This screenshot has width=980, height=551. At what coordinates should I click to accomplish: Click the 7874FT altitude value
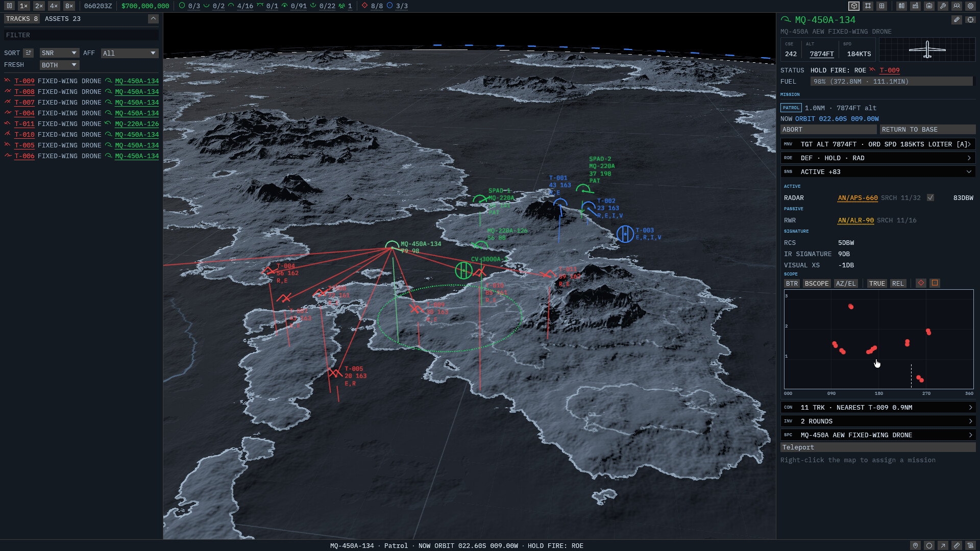pos(822,54)
